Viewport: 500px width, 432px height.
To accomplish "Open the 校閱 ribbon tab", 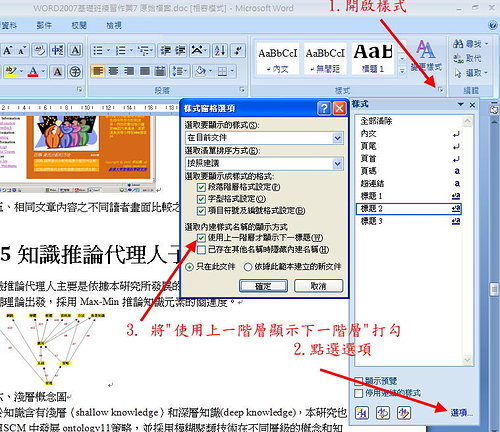I will click(x=79, y=25).
